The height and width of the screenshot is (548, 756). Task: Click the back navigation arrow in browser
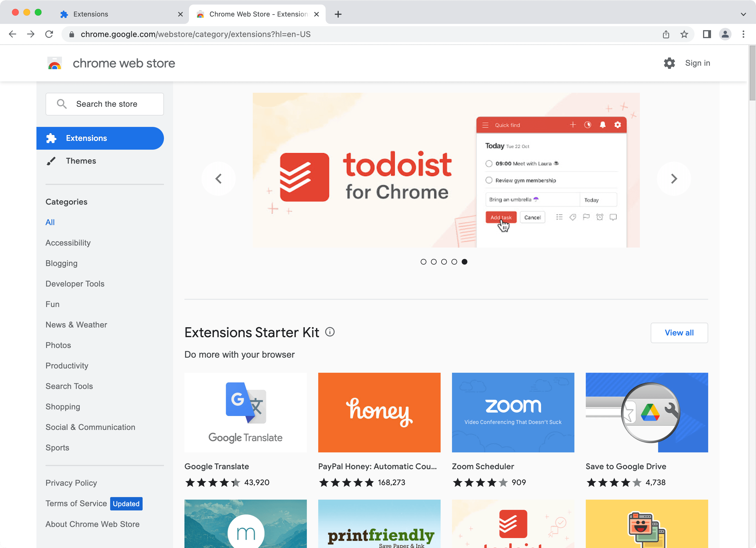click(x=13, y=34)
